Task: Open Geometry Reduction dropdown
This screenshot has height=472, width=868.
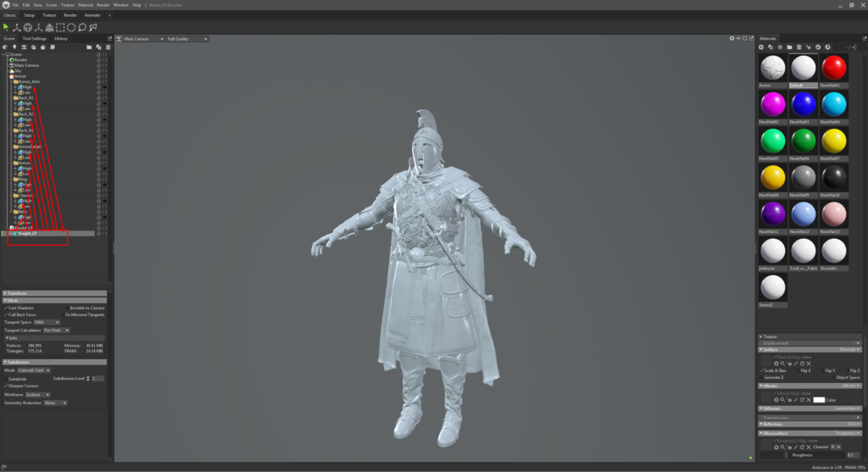Action: click(x=55, y=403)
